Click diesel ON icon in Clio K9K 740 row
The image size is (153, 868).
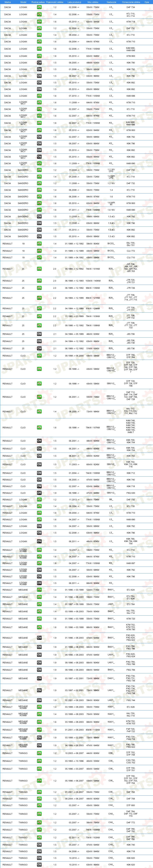click(x=39, y=479)
